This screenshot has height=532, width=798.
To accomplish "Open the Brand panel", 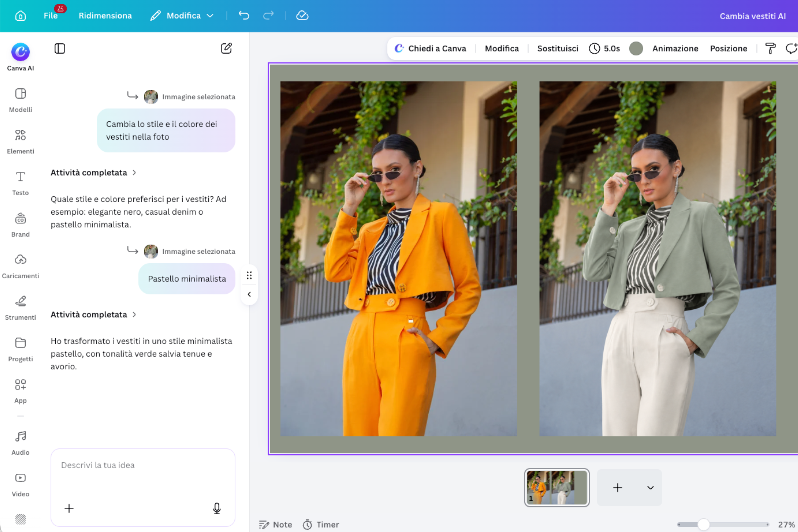I will coord(20,225).
